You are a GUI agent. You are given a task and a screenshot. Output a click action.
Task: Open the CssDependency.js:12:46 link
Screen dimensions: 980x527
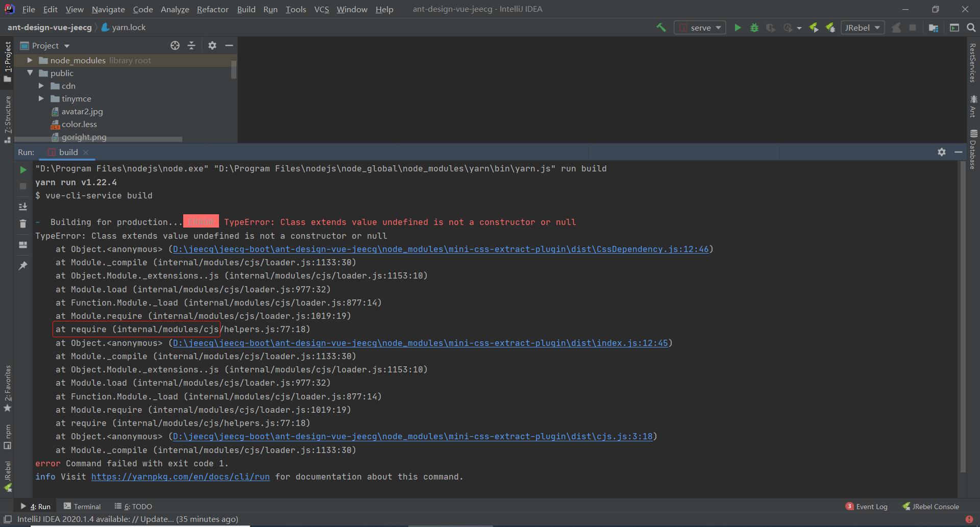tap(441, 249)
